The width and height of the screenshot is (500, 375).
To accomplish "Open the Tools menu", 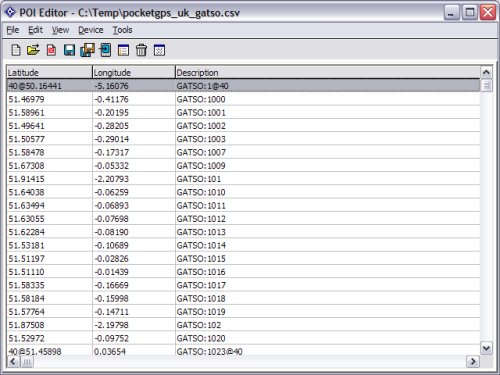I will 122,30.
